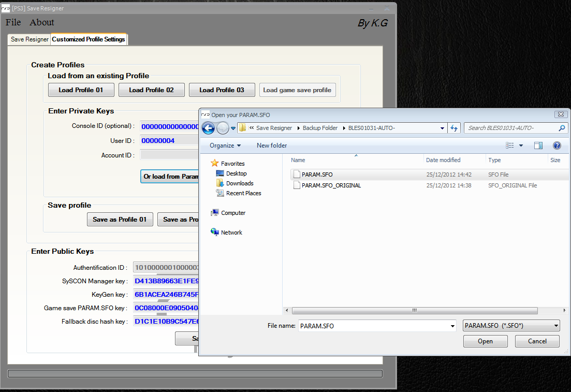This screenshot has height=392, width=571.
Task: Click Save as Profile 01
Action: pyautogui.click(x=120, y=220)
